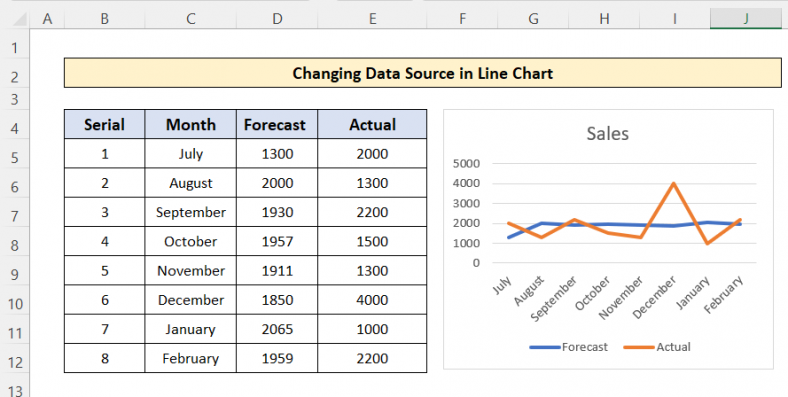Viewport: 788px width, 397px height.
Task: Select the September month cell
Action: click(190, 212)
